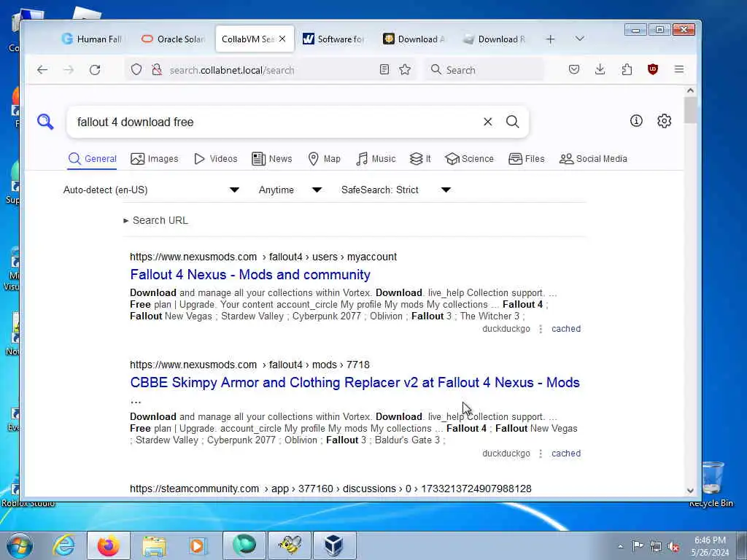Select the Images search category
This screenshot has height=560, width=747.
point(155,159)
